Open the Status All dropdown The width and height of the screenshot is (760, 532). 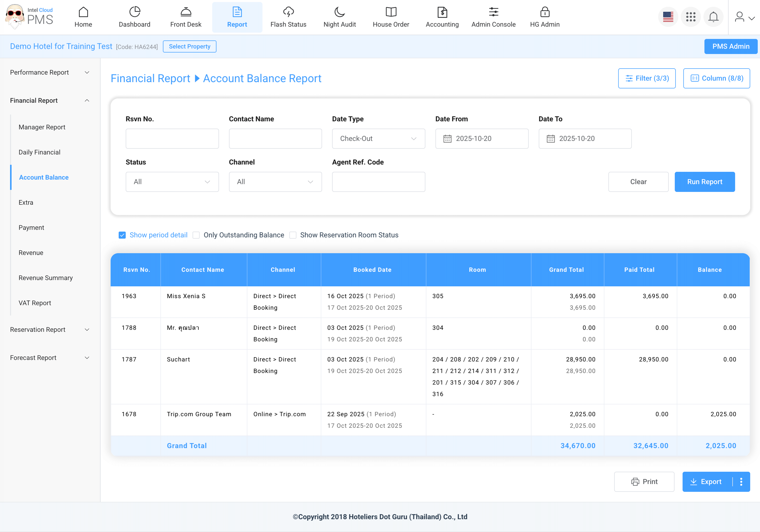click(x=172, y=182)
